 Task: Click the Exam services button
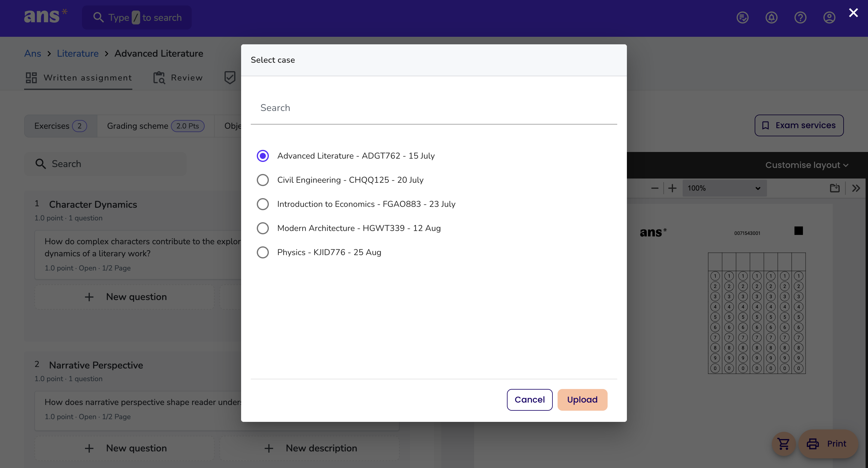(x=799, y=125)
